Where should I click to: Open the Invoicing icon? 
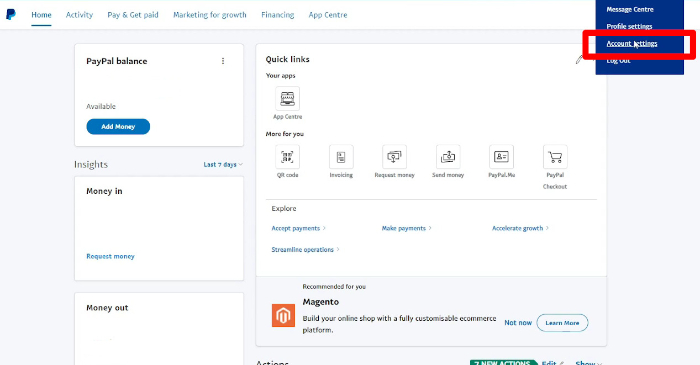(341, 157)
